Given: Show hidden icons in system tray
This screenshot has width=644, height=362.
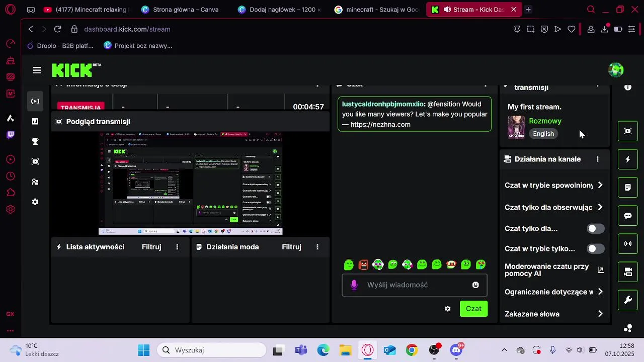Looking at the screenshot, I should click(505, 350).
